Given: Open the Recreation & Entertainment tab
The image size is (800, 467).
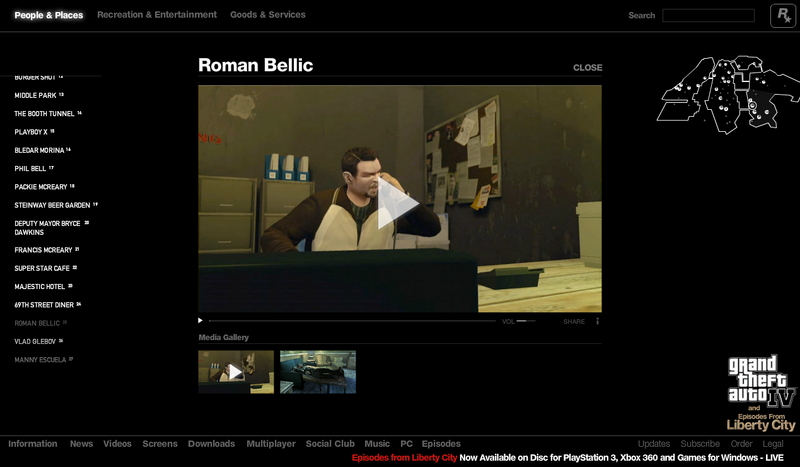Looking at the screenshot, I should click(157, 15).
